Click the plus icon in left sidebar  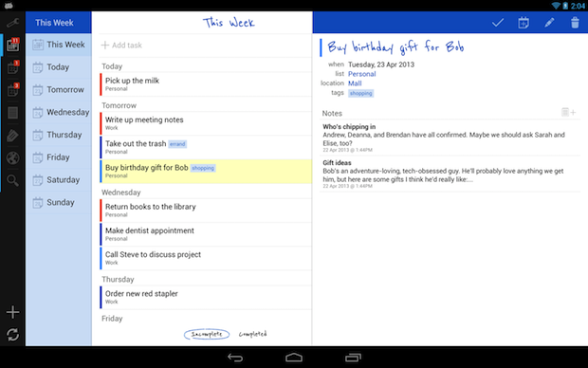coord(12,312)
